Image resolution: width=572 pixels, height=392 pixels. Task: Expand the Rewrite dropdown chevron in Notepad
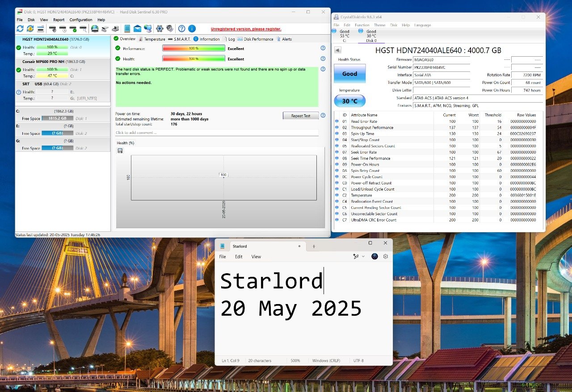(x=363, y=256)
